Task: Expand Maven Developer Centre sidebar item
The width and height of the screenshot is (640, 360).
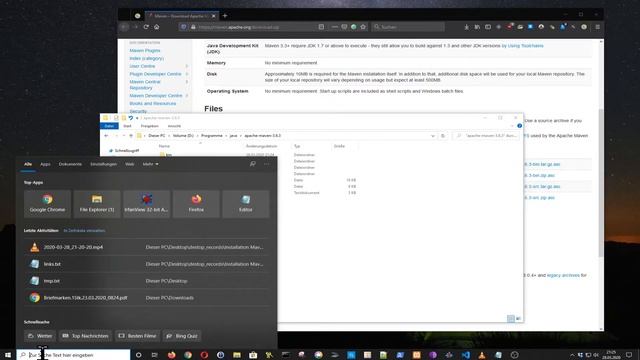Action: pos(187,96)
